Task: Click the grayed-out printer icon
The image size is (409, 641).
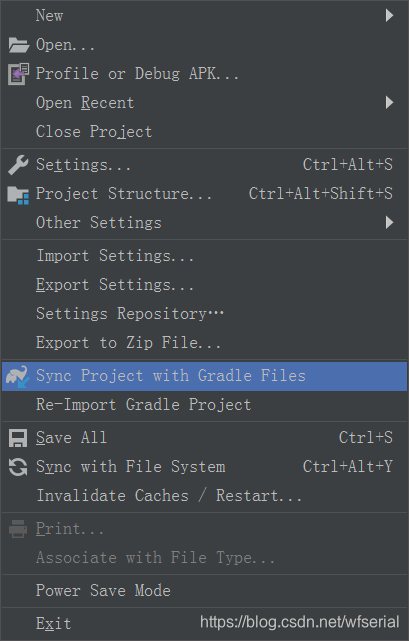Action: click(18, 529)
